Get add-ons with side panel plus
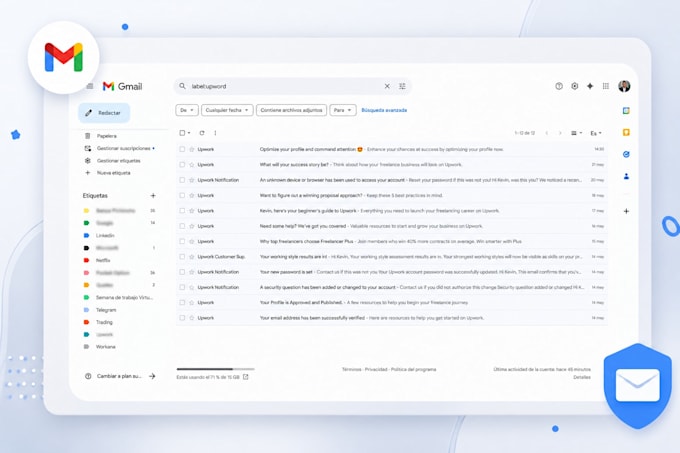The height and width of the screenshot is (453, 680). click(626, 211)
